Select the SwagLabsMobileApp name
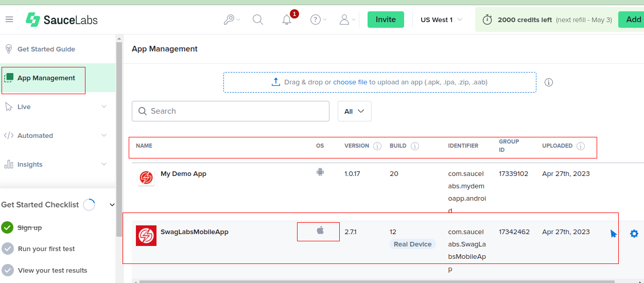This screenshot has height=283, width=644. pyautogui.click(x=195, y=232)
